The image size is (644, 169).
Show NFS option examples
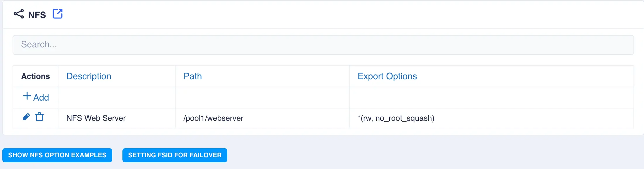(x=57, y=155)
